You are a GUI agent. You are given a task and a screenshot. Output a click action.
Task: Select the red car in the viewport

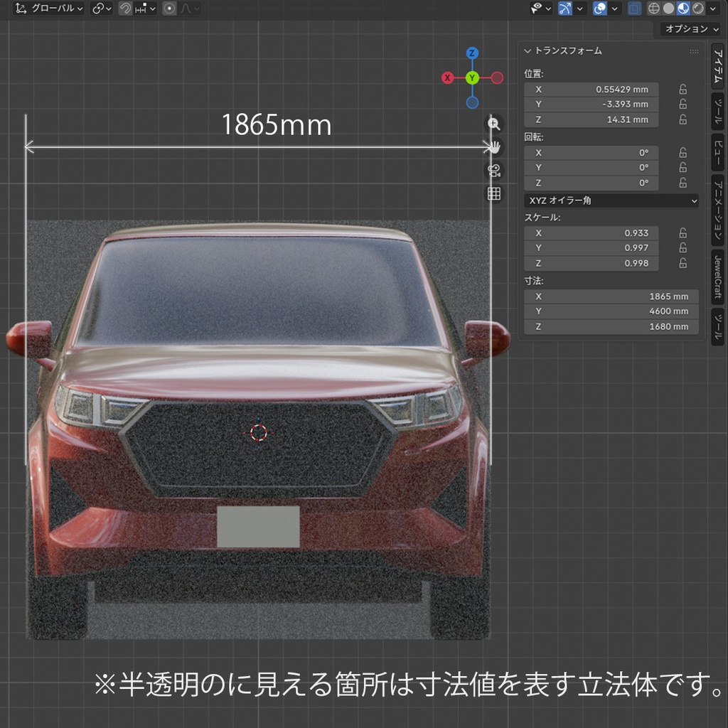[258, 432]
